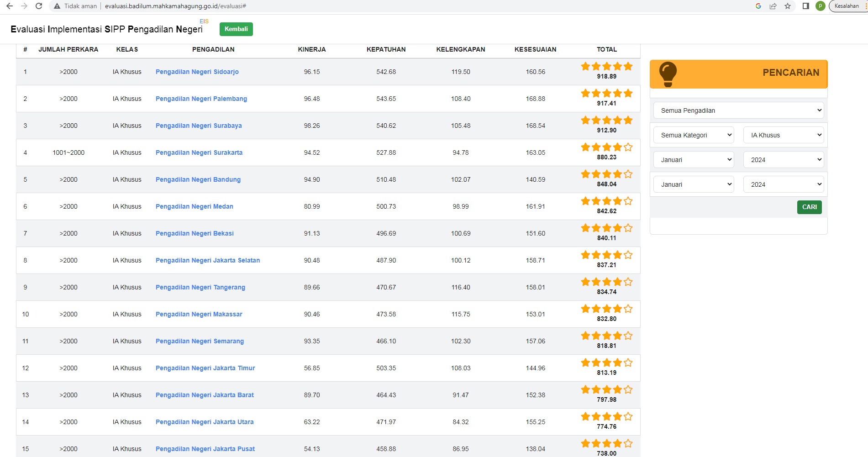Open the green profile avatar
Viewport: 868px width, 457px height.
tap(821, 6)
